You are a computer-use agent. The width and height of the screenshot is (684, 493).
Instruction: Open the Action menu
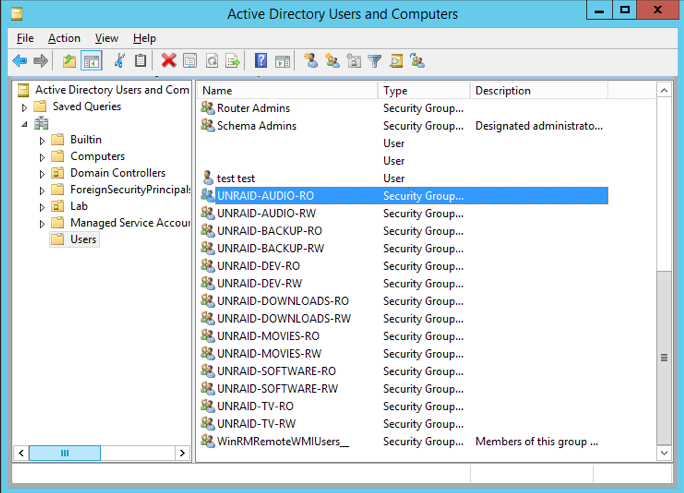pos(64,38)
